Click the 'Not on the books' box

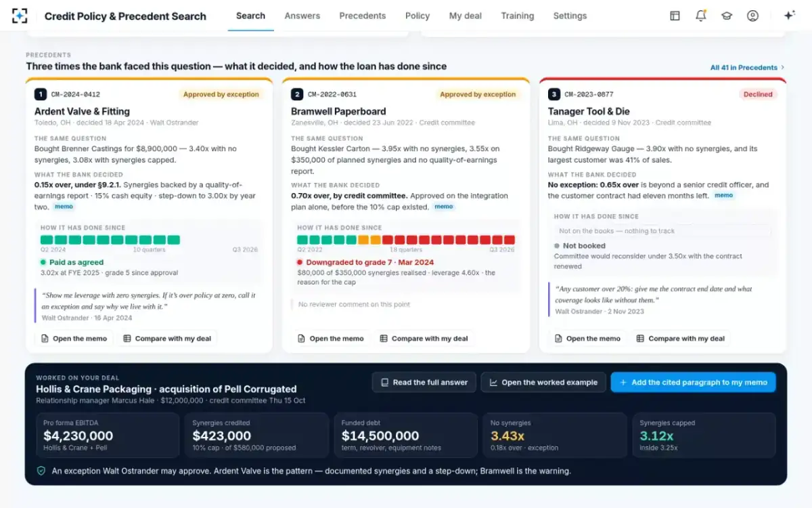point(662,231)
